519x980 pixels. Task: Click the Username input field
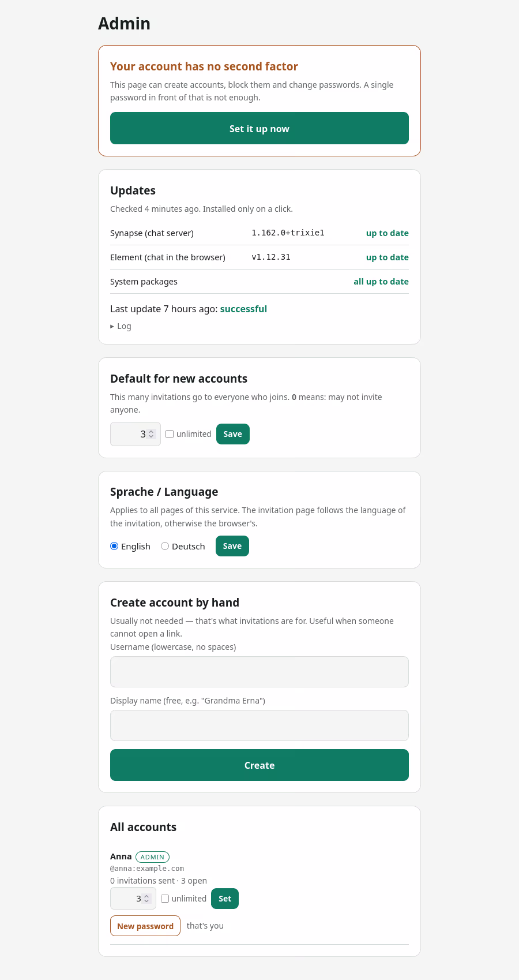tap(259, 672)
